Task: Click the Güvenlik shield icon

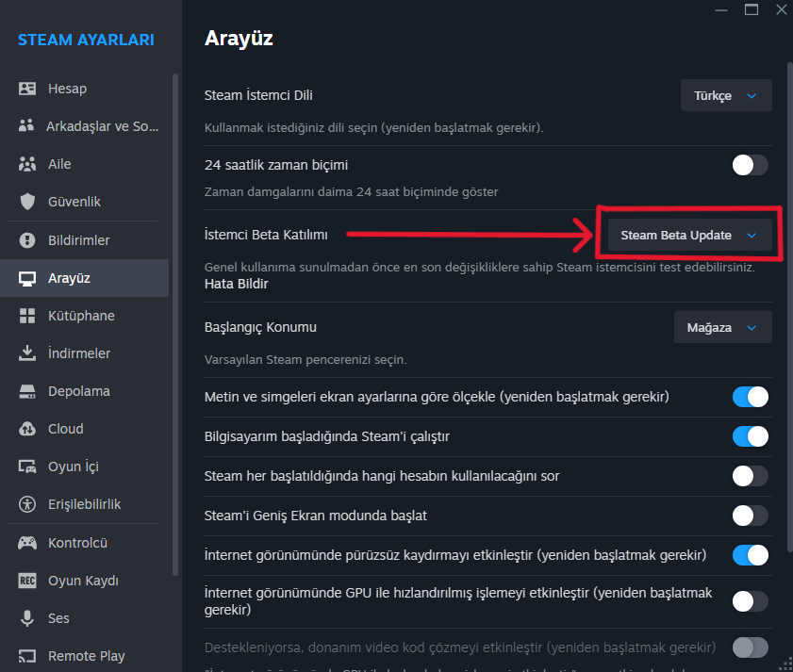Action: click(27, 202)
